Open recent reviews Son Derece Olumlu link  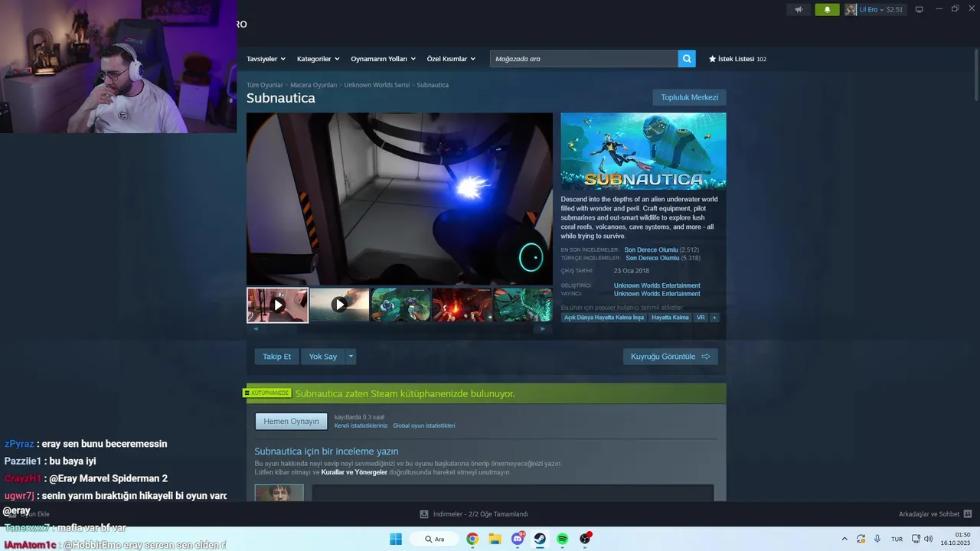pos(651,249)
